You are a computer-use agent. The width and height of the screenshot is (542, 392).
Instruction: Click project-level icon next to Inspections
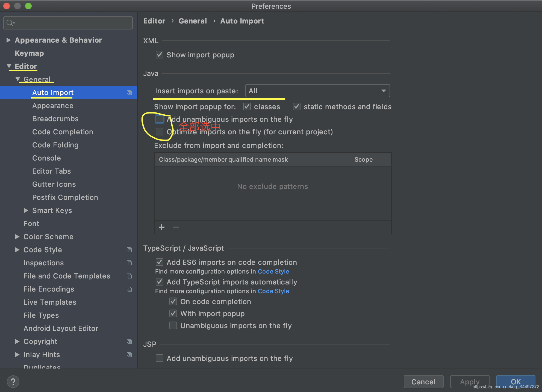pyautogui.click(x=129, y=263)
